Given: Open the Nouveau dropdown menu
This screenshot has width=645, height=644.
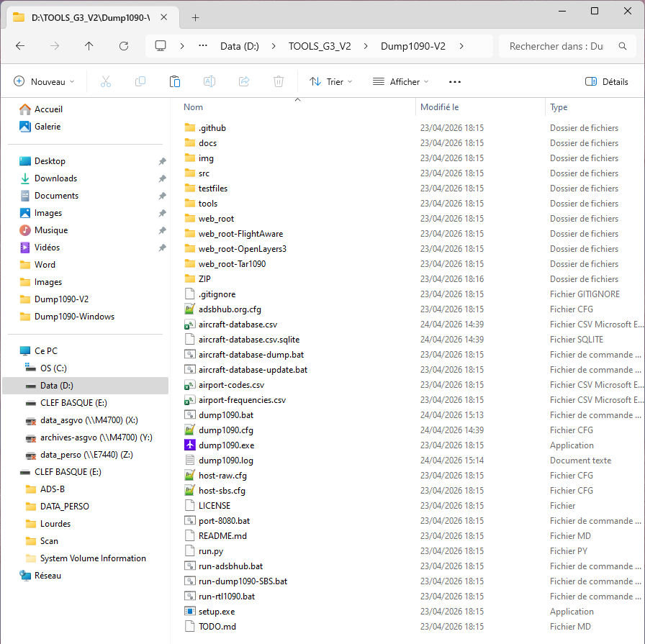Looking at the screenshot, I should [x=44, y=81].
